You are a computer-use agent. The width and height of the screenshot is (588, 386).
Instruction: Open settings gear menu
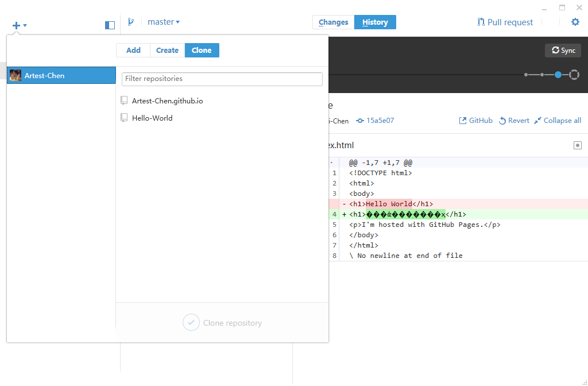point(575,22)
